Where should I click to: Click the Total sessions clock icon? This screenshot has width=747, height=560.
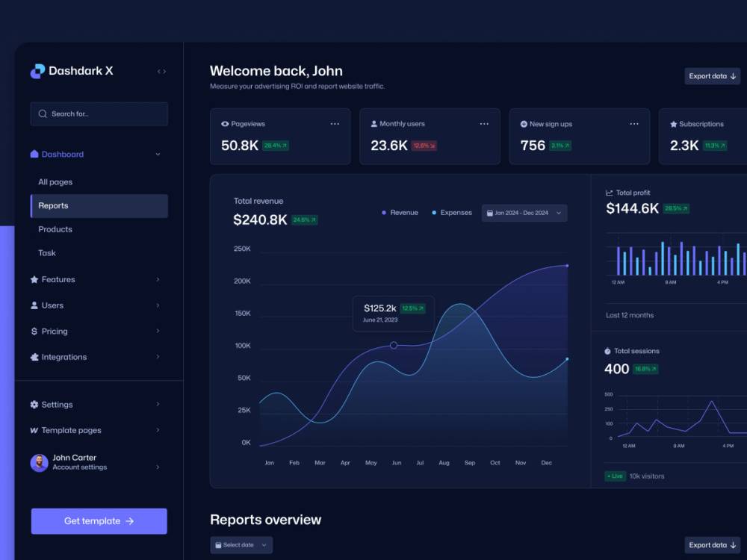point(607,352)
